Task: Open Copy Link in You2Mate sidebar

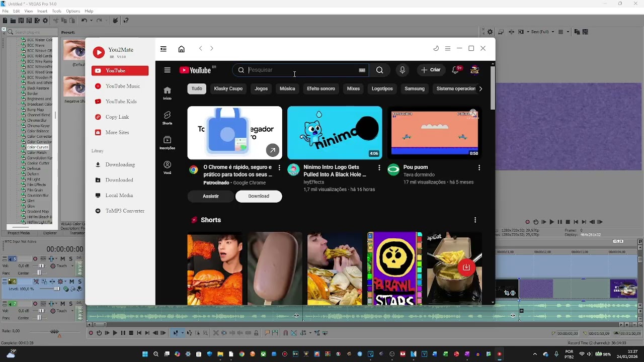Action: 120,117
